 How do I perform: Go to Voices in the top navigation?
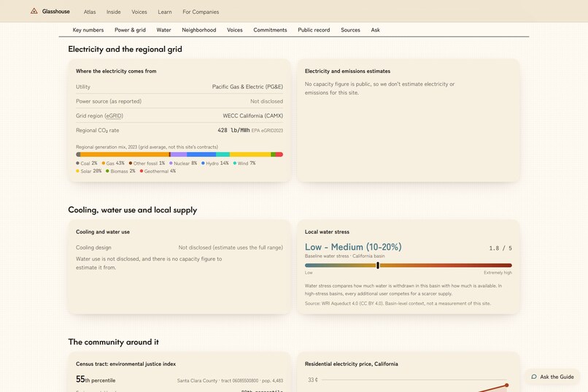139,12
